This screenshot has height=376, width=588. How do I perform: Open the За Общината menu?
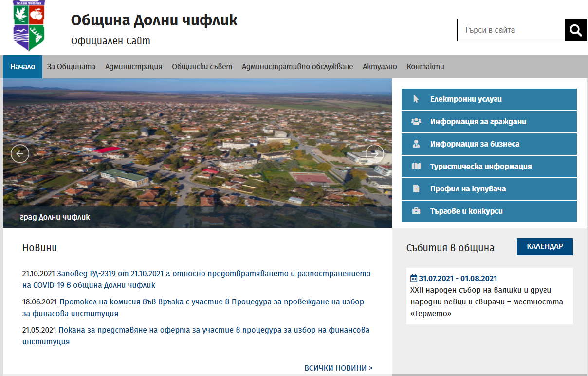(x=70, y=66)
